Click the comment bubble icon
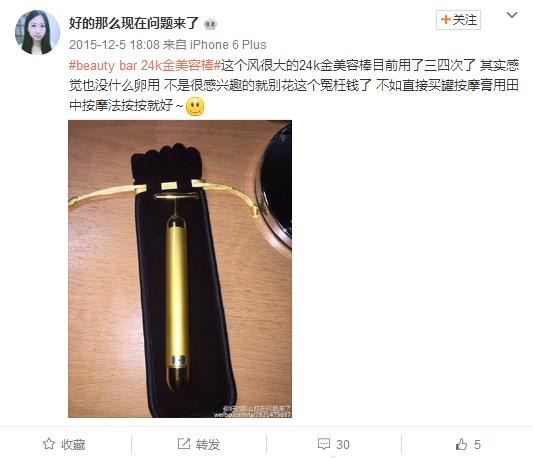Image resolution: width=533 pixels, height=458 pixels. (324, 444)
